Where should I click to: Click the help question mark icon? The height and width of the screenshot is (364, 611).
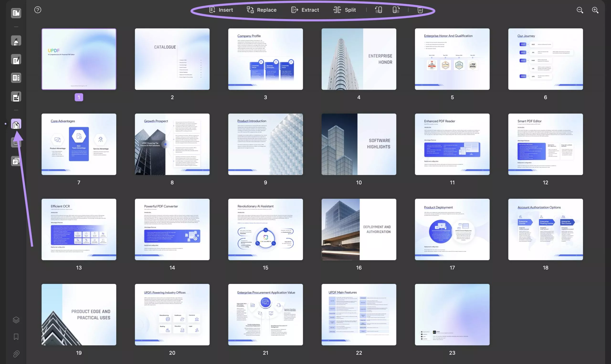[x=38, y=10]
